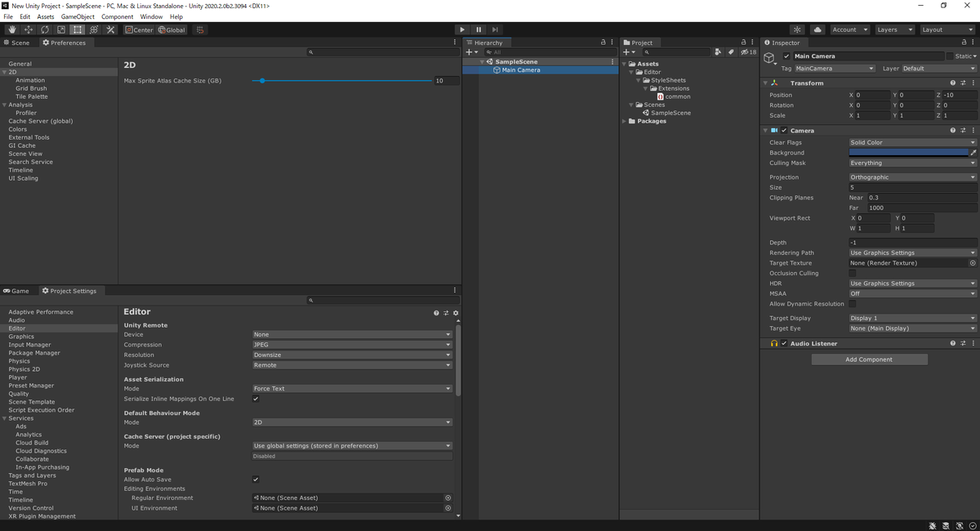Select Player in Project Settings list
The image size is (980, 531).
click(x=18, y=377)
